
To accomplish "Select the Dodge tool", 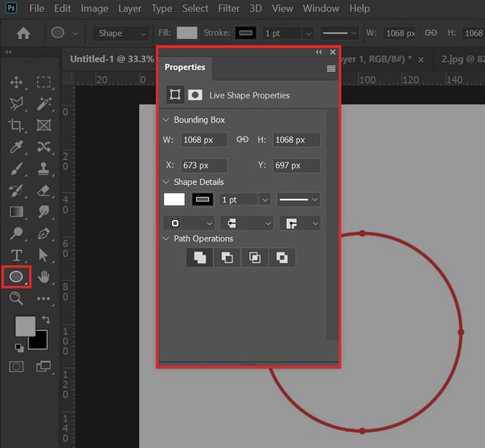I will point(16,234).
